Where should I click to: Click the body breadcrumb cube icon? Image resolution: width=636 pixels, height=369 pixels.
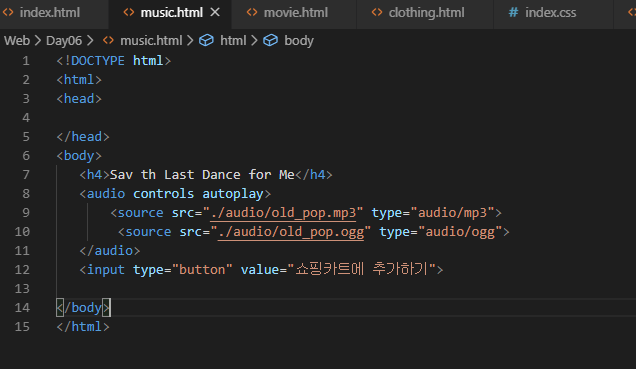(271, 41)
